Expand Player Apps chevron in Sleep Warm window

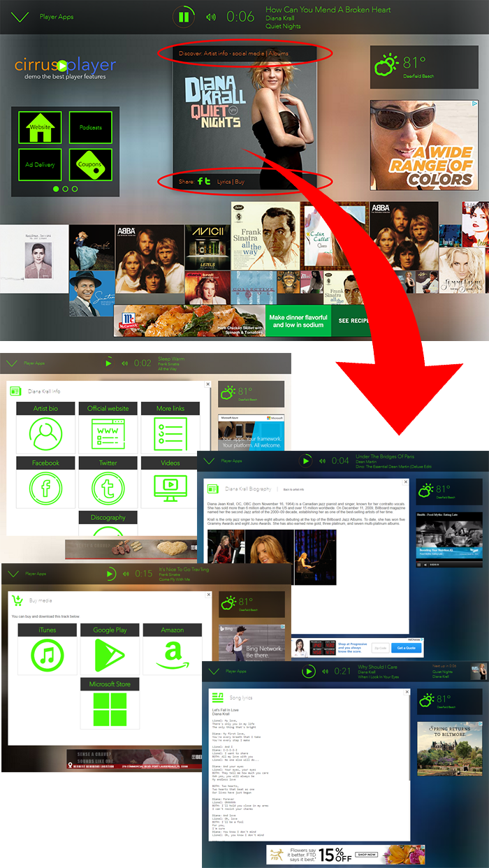coord(12,363)
